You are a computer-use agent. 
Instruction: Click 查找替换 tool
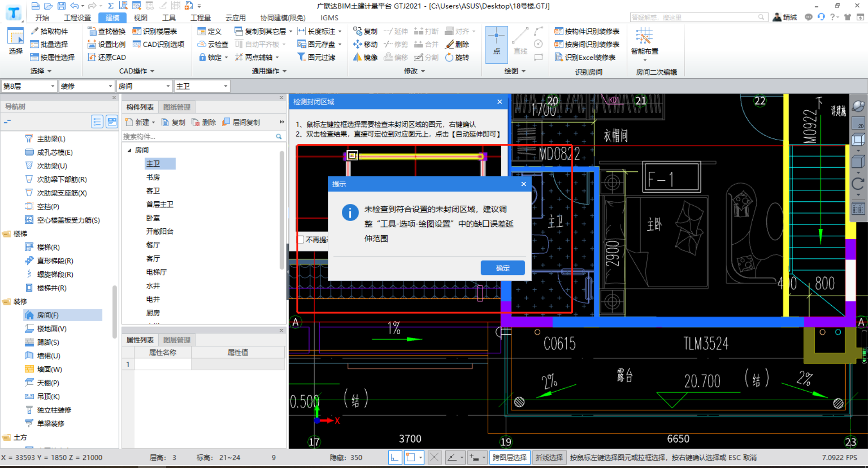coord(107,31)
